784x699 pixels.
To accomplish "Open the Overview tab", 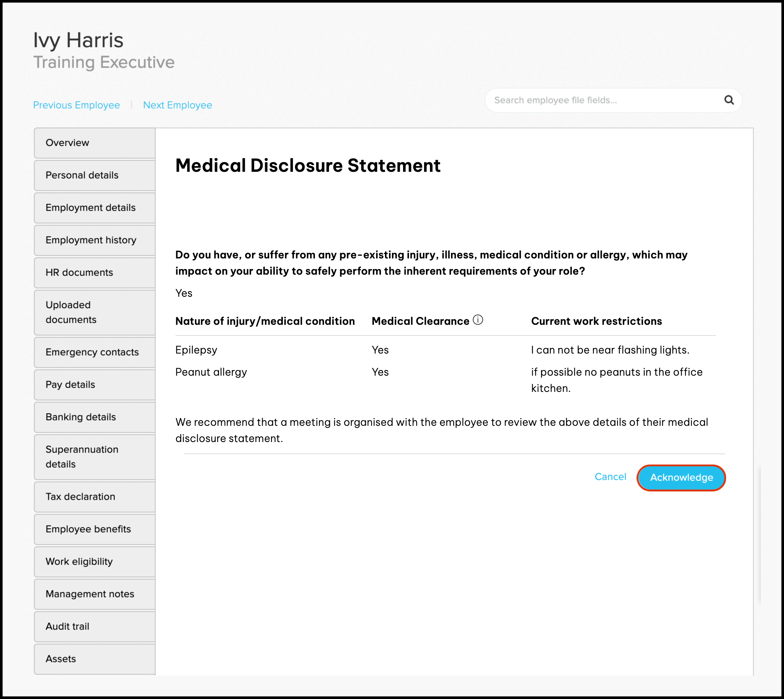I will tap(95, 143).
